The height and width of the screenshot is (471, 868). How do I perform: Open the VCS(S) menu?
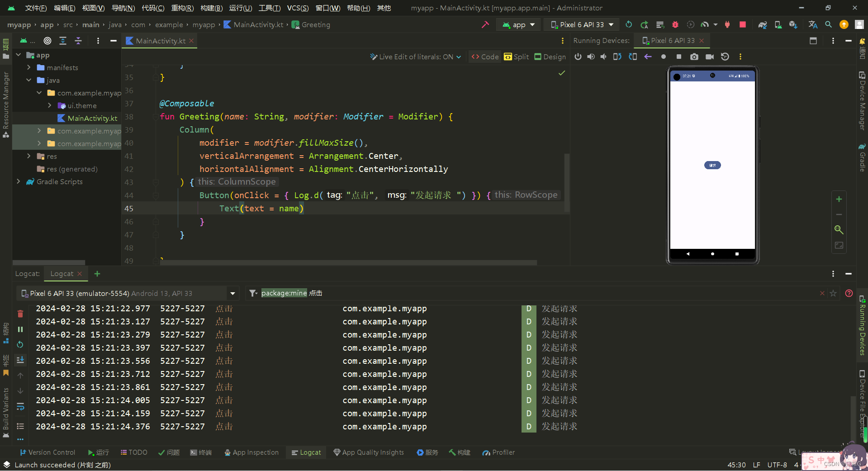(x=298, y=8)
